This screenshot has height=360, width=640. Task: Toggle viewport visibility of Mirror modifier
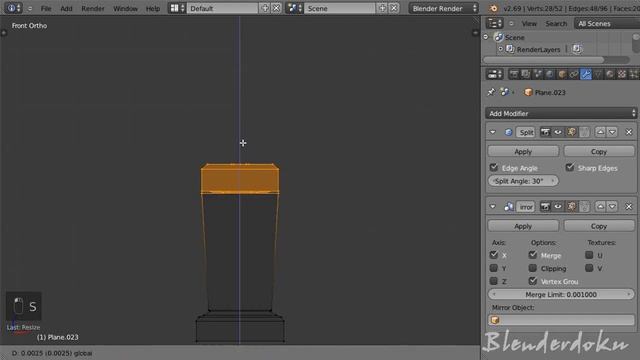click(558, 207)
